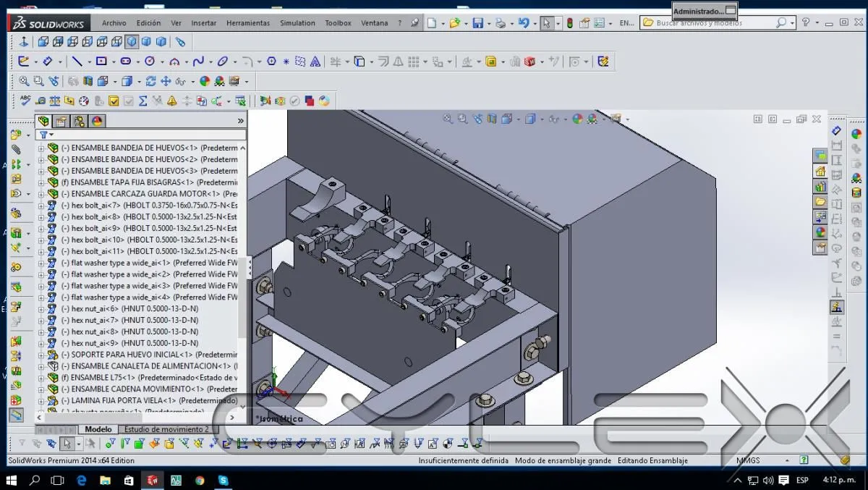Click the Zoom to Fit magnifier icon
868x490 pixels.
pos(24,81)
